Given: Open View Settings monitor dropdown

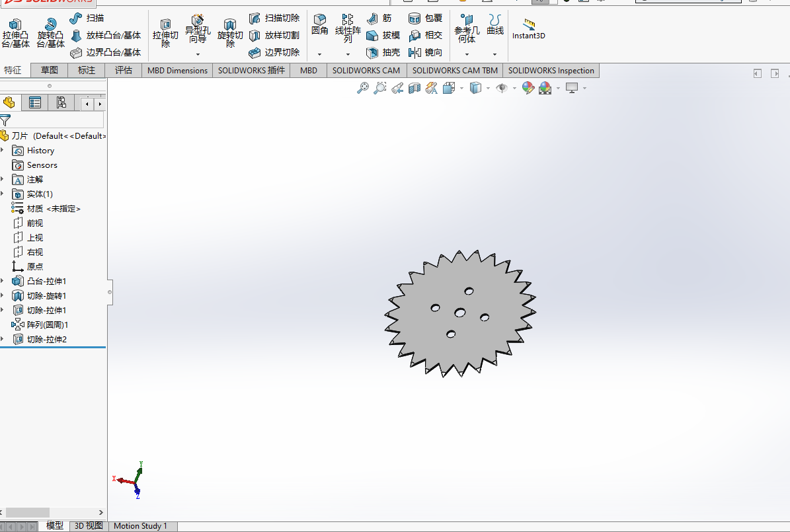Looking at the screenshot, I should coord(584,88).
